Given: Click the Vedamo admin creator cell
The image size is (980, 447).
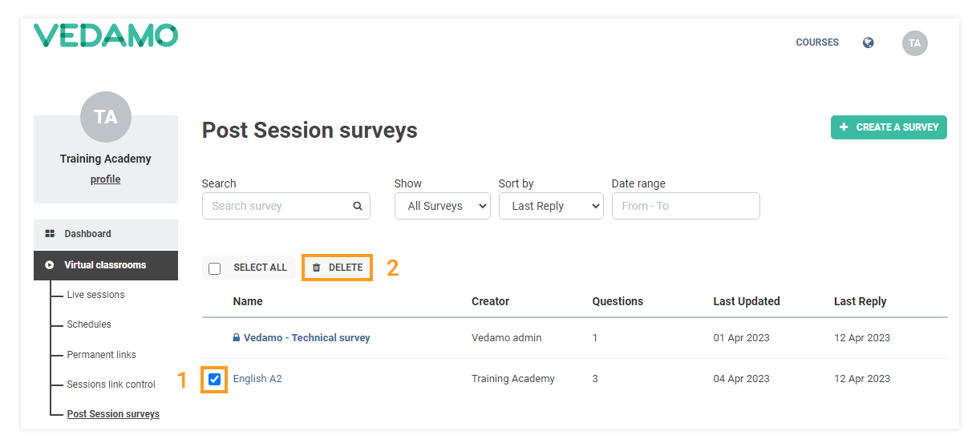Looking at the screenshot, I should point(507,338).
